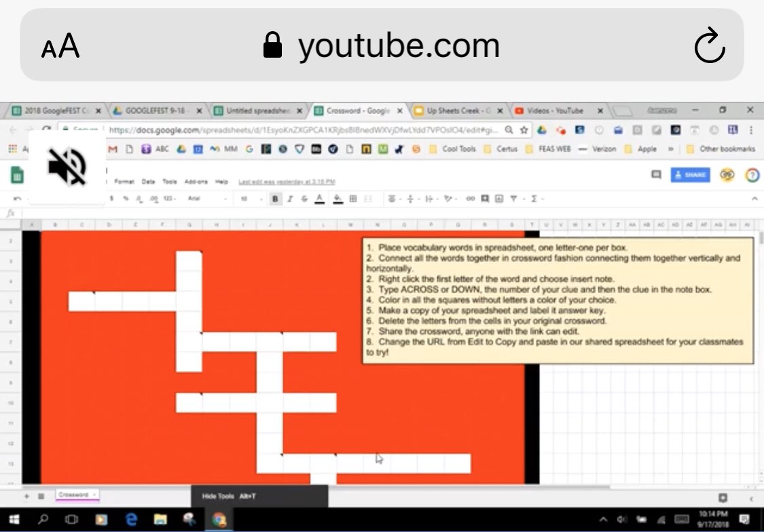Open the help question mark icon
This screenshot has height=532, width=764.
pyautogui.click(x=752, y=175)
